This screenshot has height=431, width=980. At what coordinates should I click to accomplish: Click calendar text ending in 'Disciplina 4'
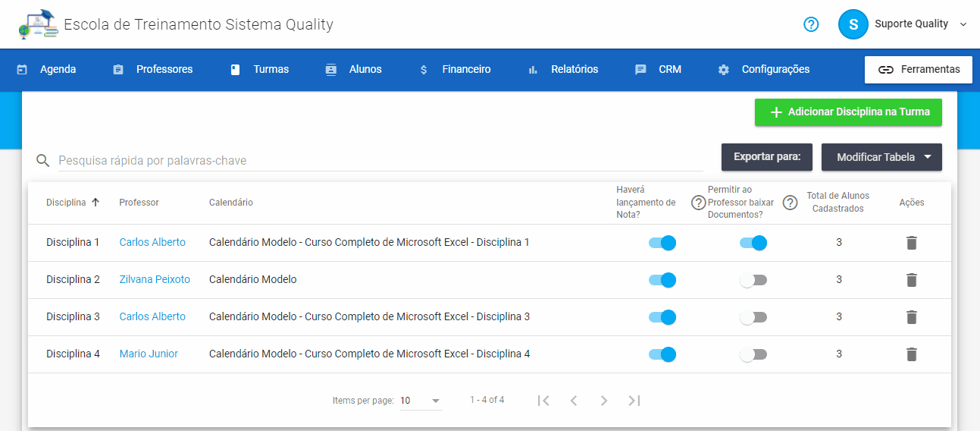369,354
